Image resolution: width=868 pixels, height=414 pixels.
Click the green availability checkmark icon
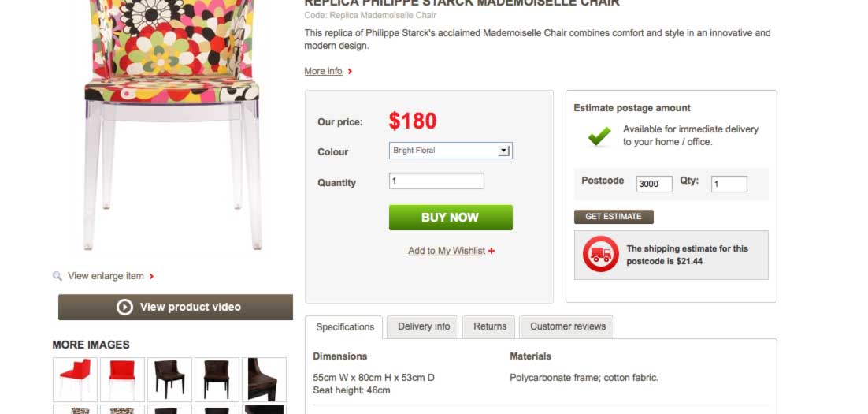[599, 136]
